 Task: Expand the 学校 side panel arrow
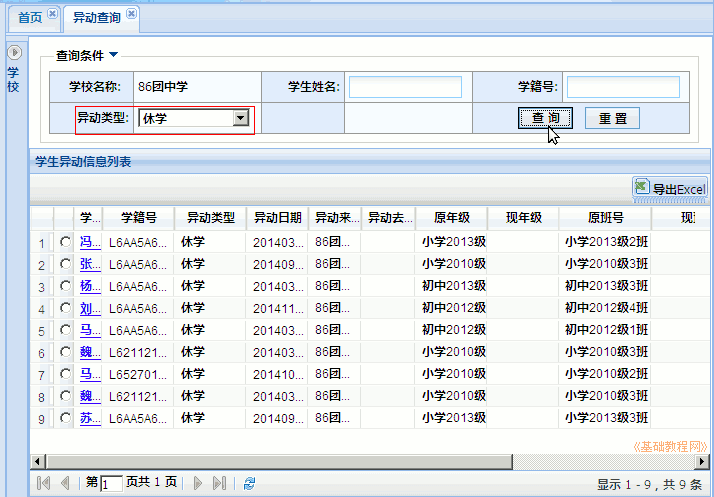click(x=15, y=52)
